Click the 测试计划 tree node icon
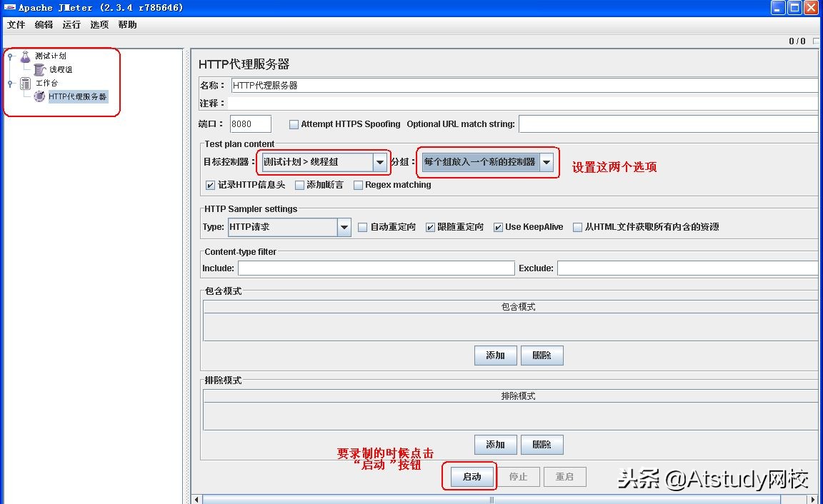 point(25,56)
